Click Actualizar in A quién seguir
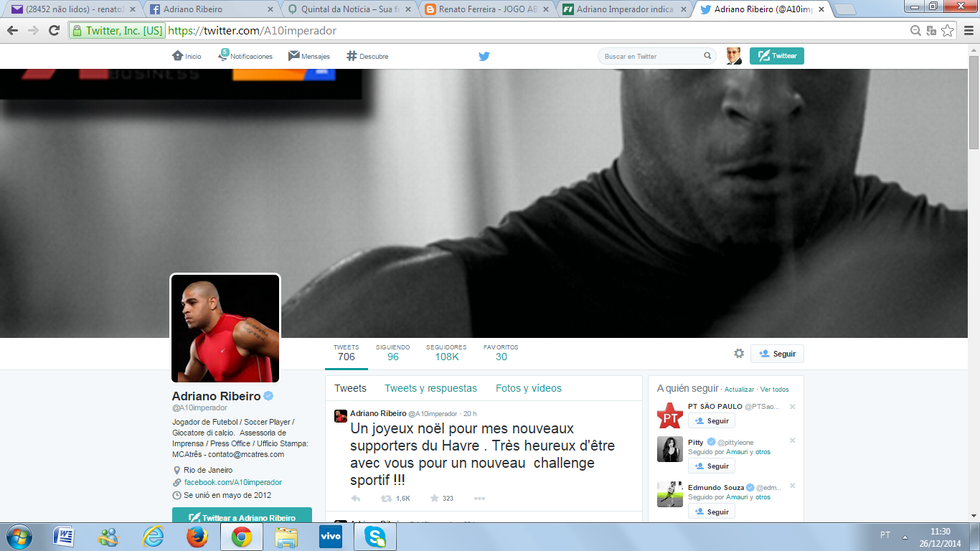The height and width of the screenshot is (551, 980). pyautogui.click(x=739, y=390)
